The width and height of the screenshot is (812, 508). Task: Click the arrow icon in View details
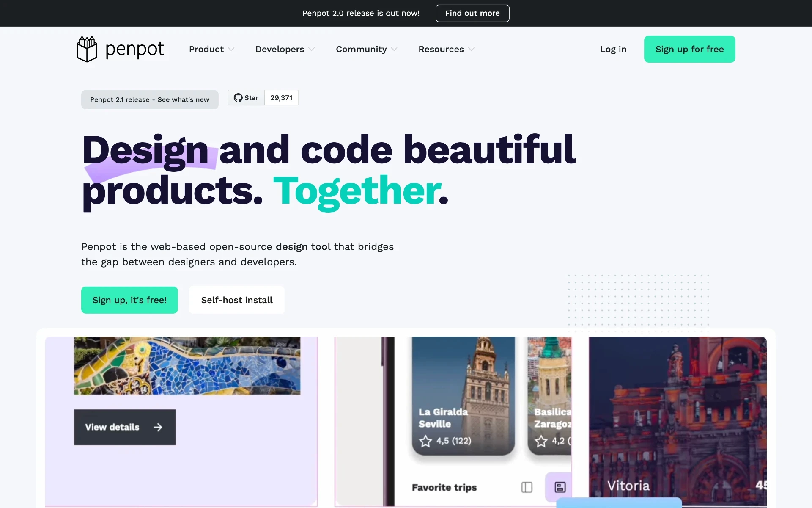click(158, 427)
